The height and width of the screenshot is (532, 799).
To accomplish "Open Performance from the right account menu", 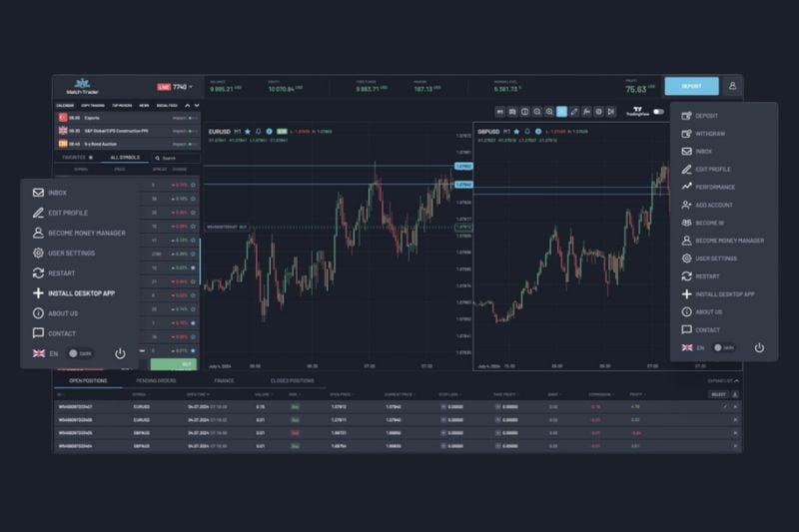I will pyautogui.click(x=714, y=187).
